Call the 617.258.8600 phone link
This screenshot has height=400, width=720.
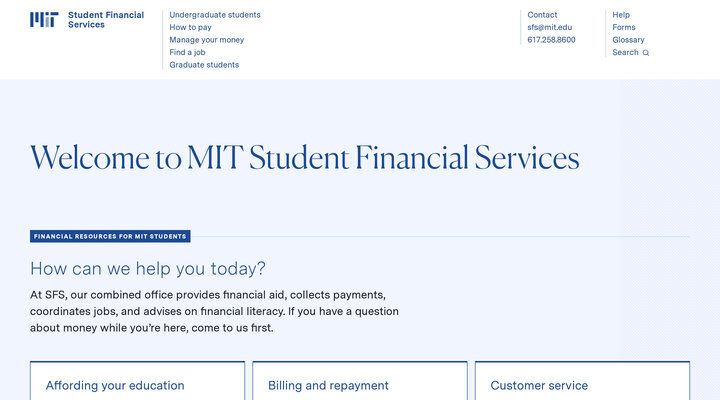click(x=551, y=40)
